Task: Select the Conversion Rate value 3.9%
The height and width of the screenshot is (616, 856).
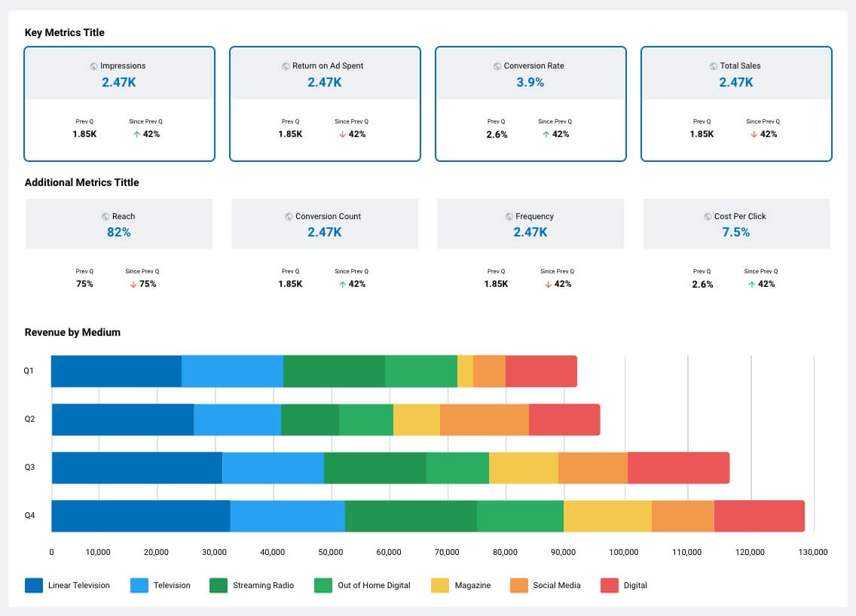Action: click(x=530, y=82)
